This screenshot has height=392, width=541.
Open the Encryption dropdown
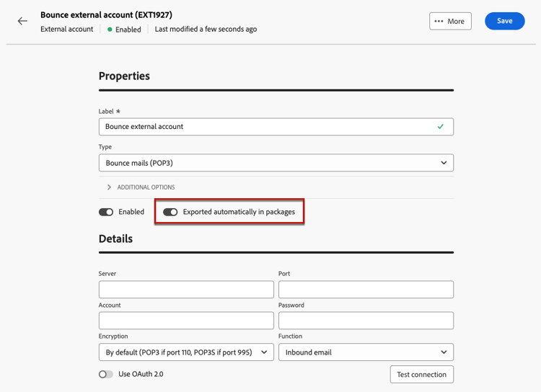tap(186, 352)
